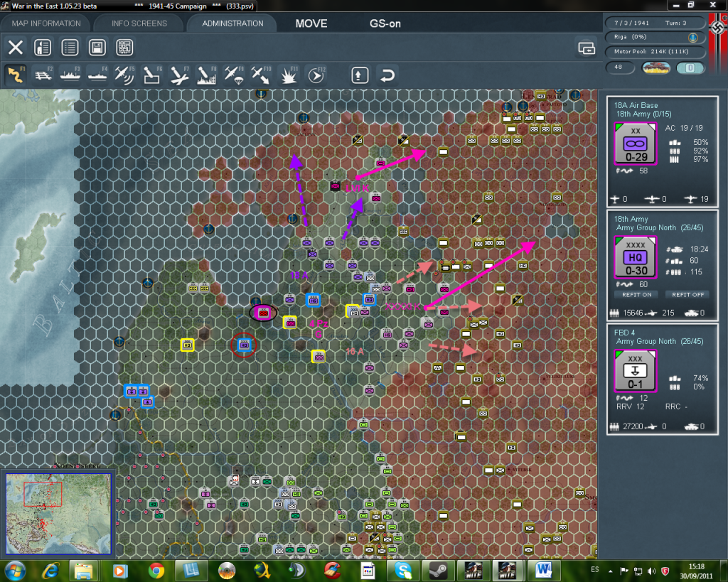Click the tank picture in the top-right panel

[655, 68]
